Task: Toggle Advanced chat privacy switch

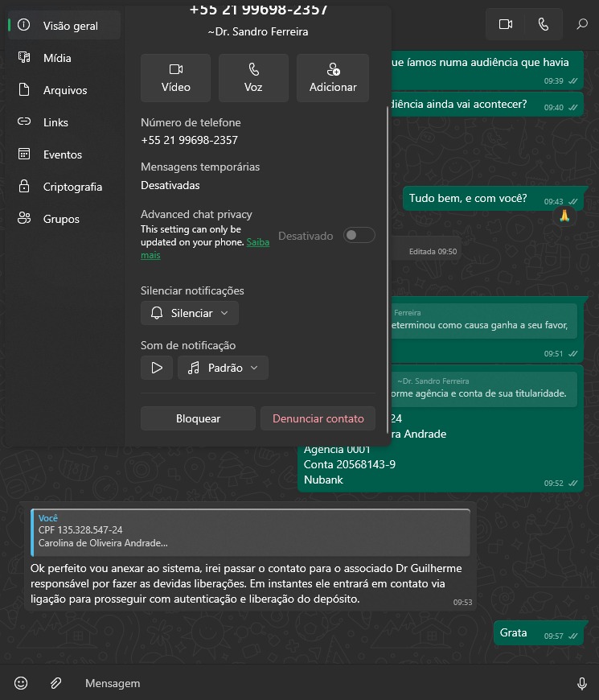Action: 359,235
